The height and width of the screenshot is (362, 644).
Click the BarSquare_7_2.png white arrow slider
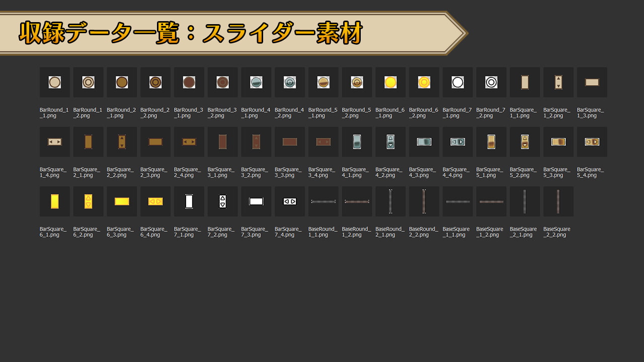point(222,201)
